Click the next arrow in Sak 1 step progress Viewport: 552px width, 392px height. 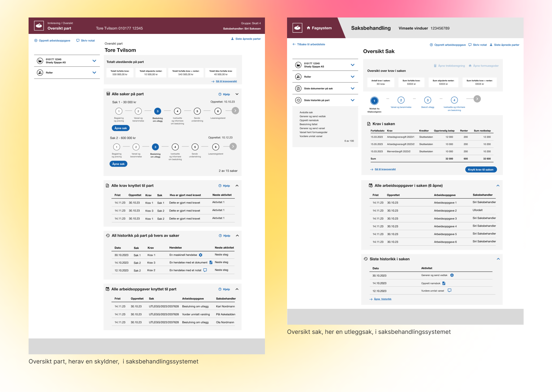(235, 111)
